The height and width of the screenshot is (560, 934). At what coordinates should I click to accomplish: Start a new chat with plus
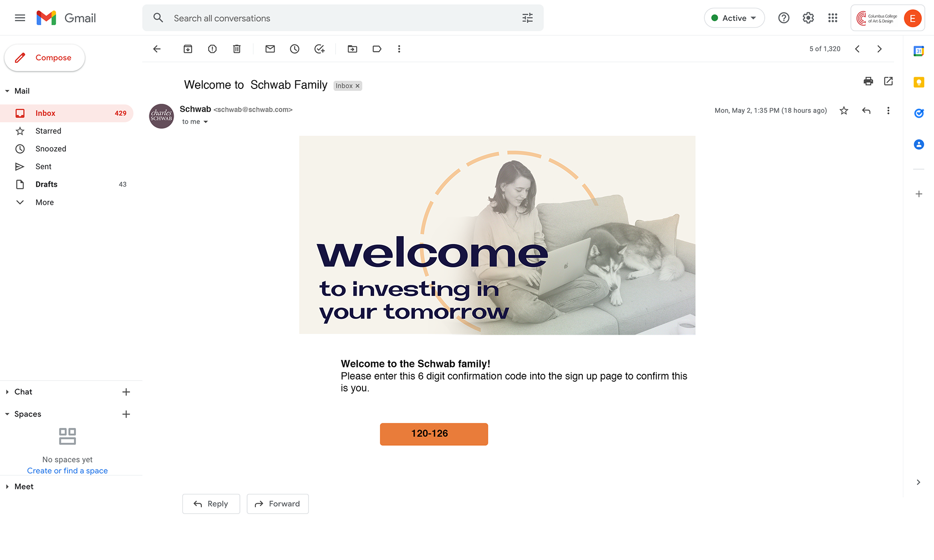coord(126,392)
